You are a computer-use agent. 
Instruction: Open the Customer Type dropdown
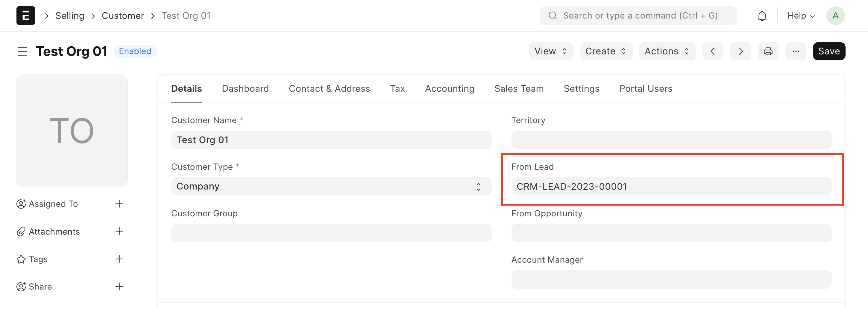tap(478, 186)
